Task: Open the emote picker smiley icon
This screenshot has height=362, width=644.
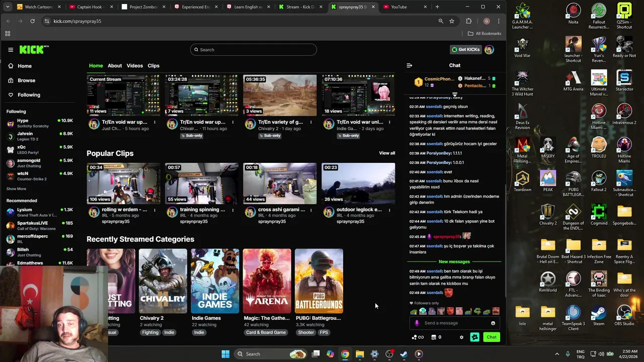Action: point(493,323)
